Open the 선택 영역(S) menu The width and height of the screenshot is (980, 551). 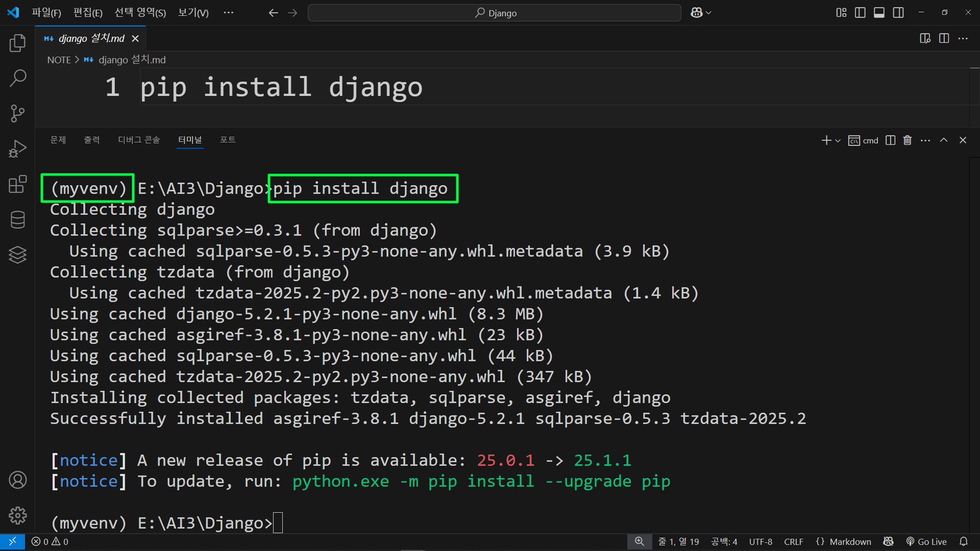pyautogui.click(x=140, y=13)
